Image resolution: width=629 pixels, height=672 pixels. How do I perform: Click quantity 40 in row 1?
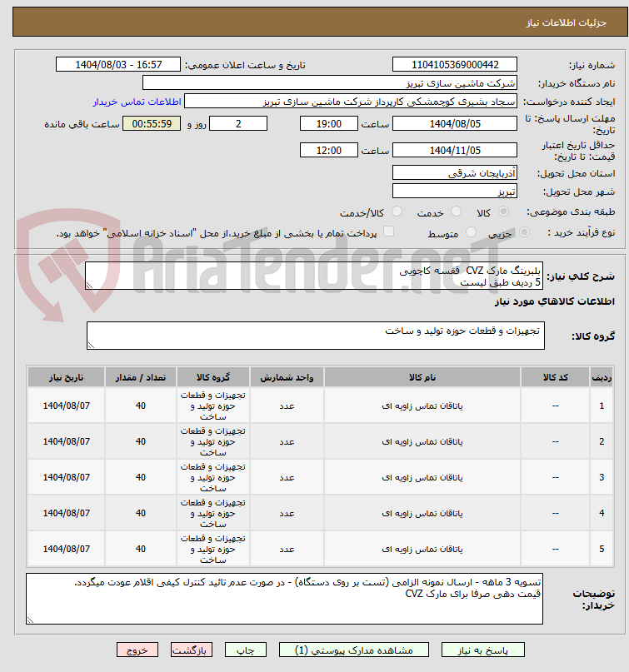(x=141, y=406)
